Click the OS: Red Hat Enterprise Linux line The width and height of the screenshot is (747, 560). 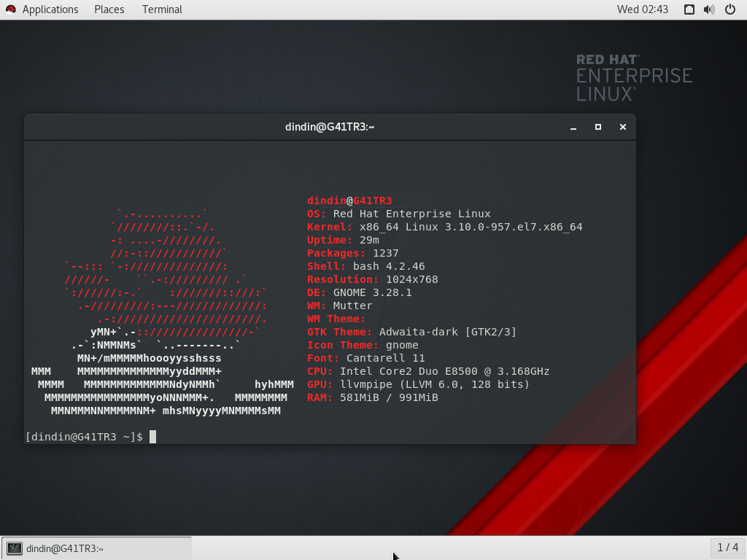tap(399, 214)
